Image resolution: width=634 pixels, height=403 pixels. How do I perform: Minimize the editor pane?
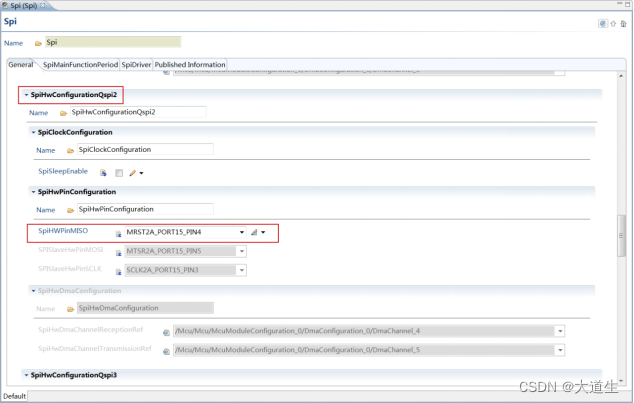pyautogui.click(x=619, y=4)
